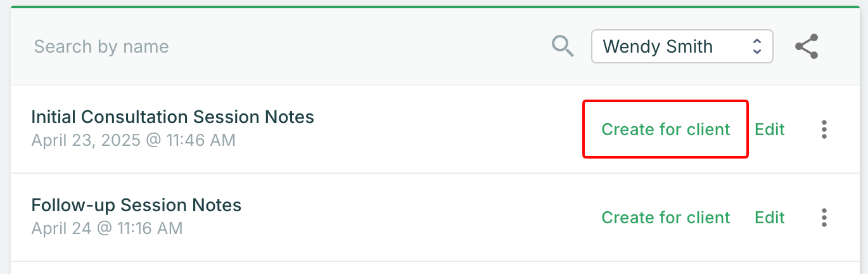
Task: Edit the Initial Consultation Session Notes template
Action: (x=769, y=129)
